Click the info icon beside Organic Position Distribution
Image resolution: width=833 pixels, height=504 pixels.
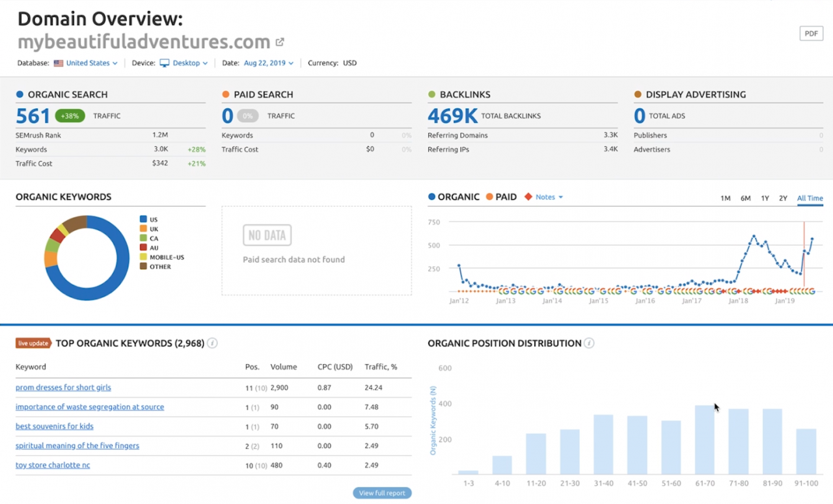pyautogui.click(x=589, y=343)
